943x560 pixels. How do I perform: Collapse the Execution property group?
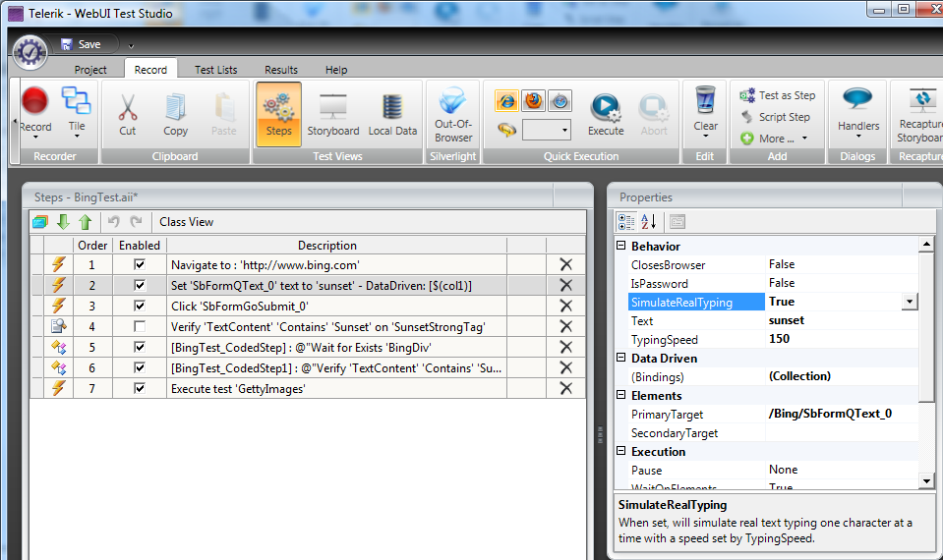point(621,451)
